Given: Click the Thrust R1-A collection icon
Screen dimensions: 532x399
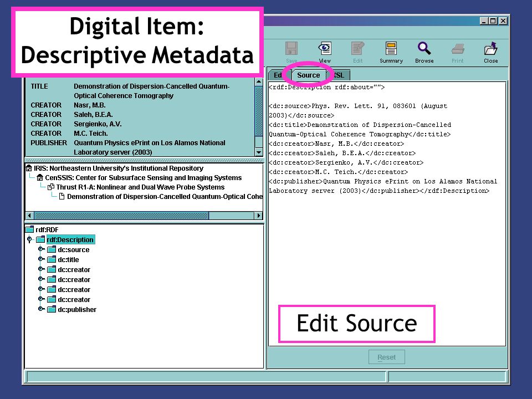Looking at the screenshot, I should tap(51, 187).
